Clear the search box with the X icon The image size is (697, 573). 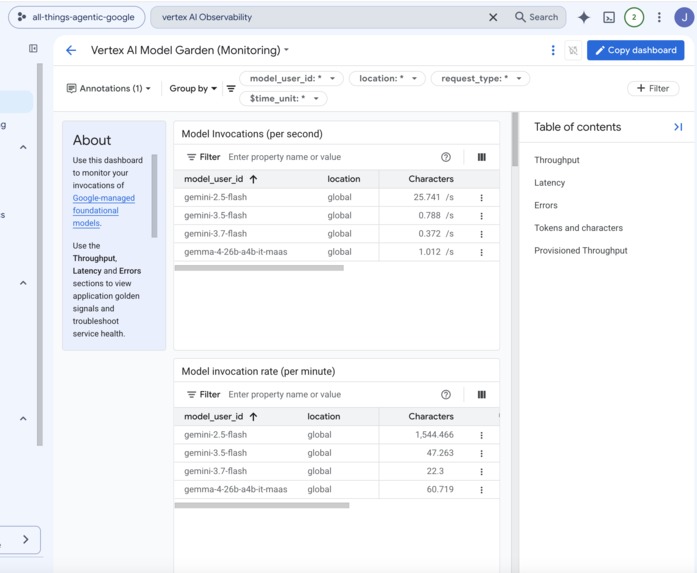tap(493, 17)
